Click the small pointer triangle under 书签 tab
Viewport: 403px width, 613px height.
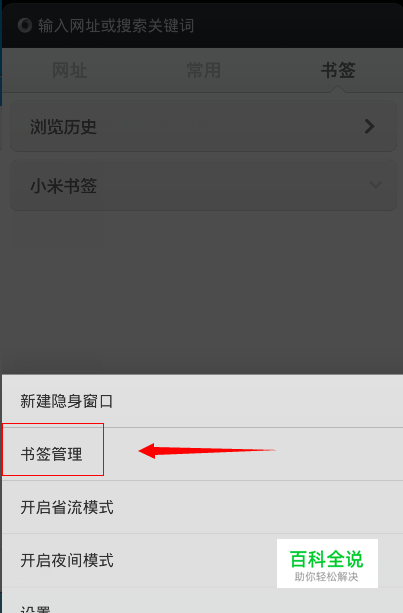coord(338,90)
